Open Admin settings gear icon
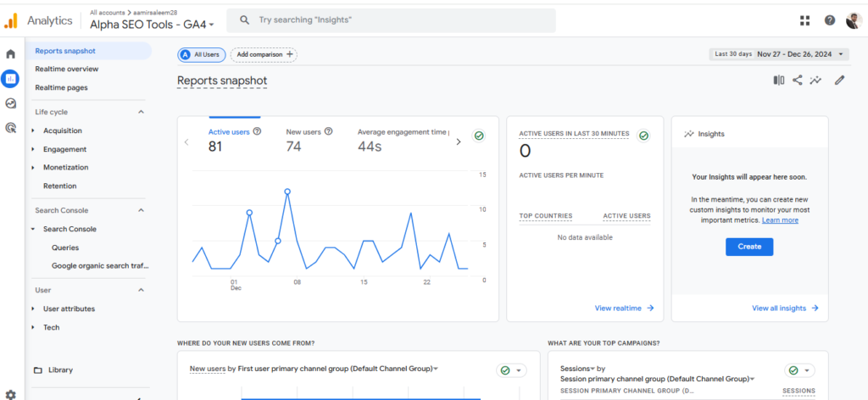 click(11, 394)
